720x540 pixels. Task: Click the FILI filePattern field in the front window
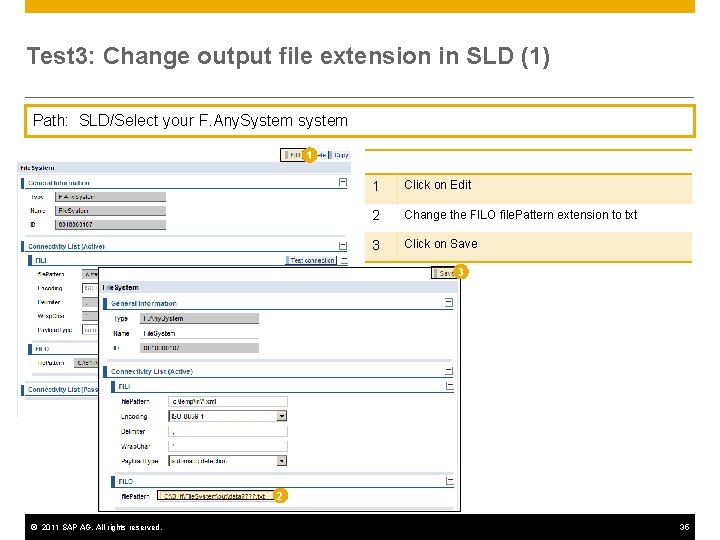pos(228,401)
